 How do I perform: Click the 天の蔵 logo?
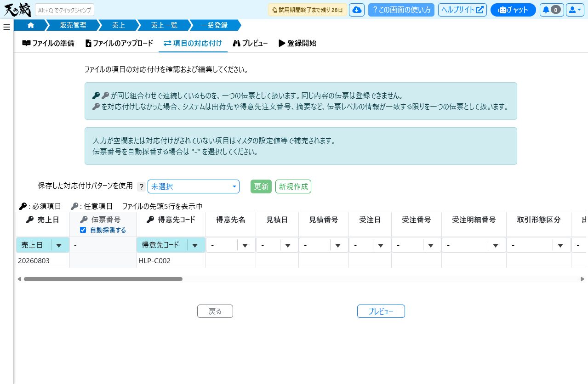pos(17,9)
